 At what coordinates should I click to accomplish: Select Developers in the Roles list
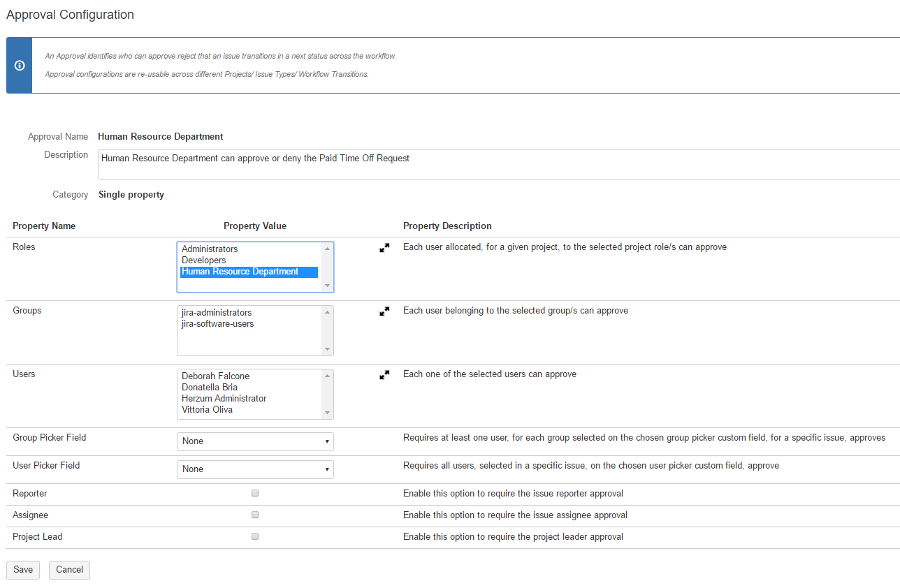click(x=204, y=260)
